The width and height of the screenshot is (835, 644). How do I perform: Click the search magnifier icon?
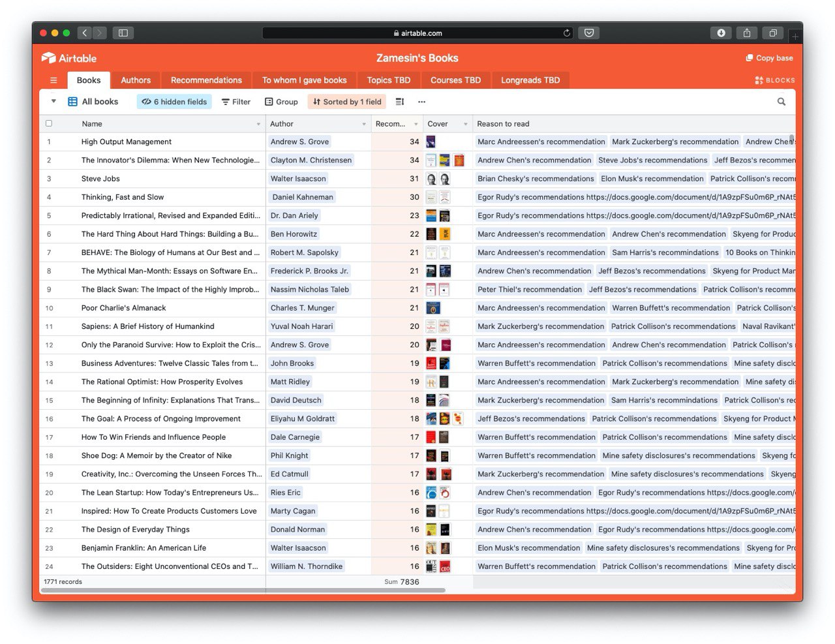point(782,102)
